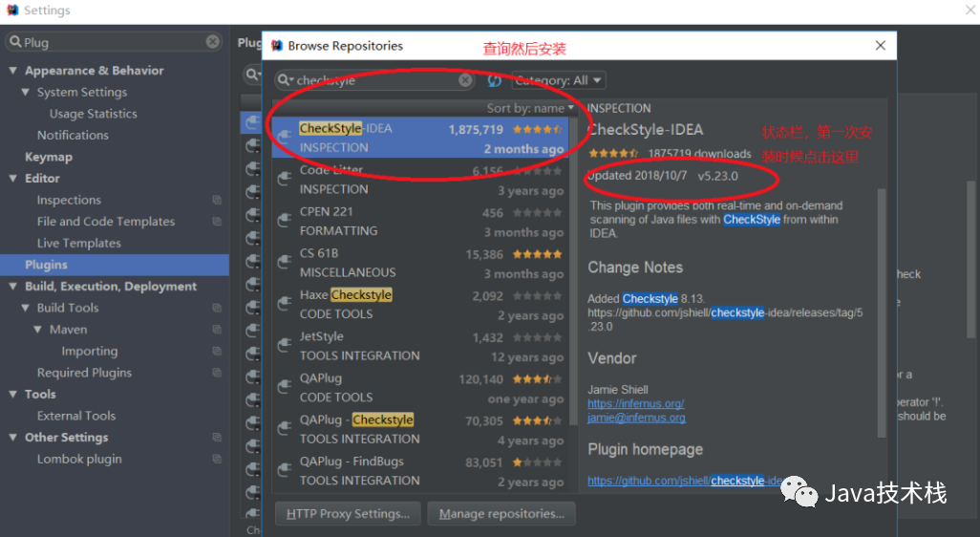This screenshot has width=980, height=537.
Task: Click the plug icon beside CheckStyle-IDEA
Action: [x=285, y=138]
